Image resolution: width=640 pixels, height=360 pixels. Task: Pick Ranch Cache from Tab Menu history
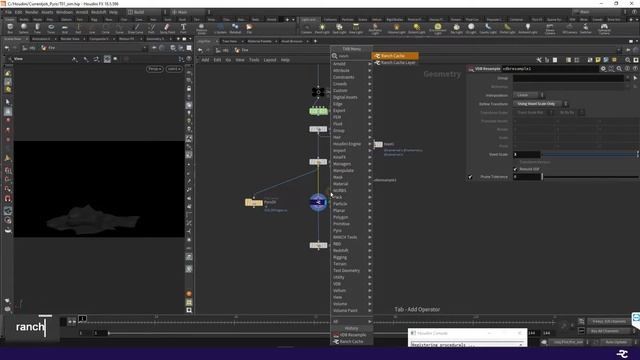click(352, 341)
